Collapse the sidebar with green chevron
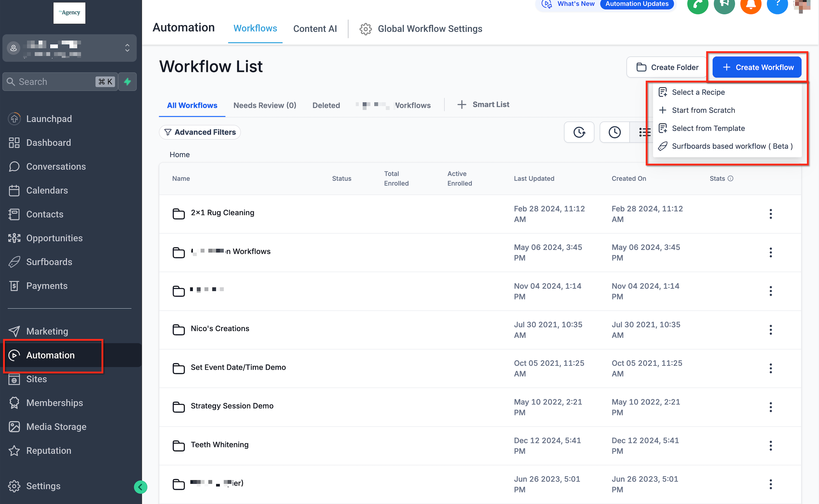This screenshot has width=819, height=504. (140, 487)
